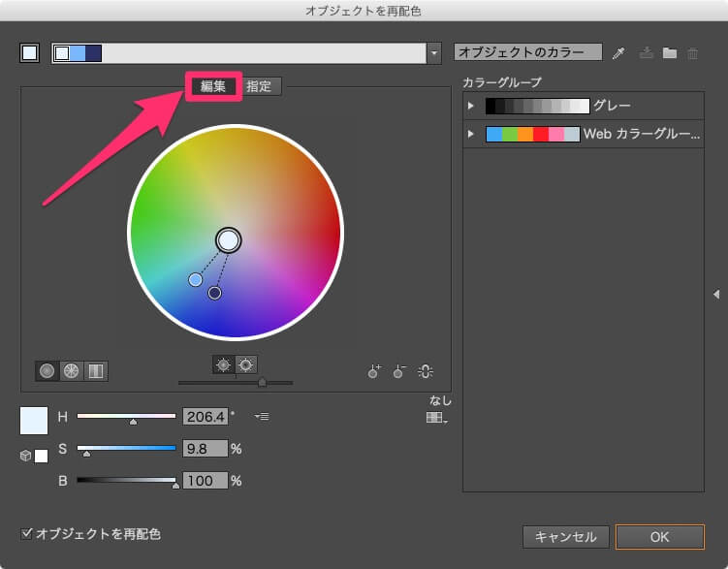
Task: Click the save changes to color group icon
Action: 646,53
